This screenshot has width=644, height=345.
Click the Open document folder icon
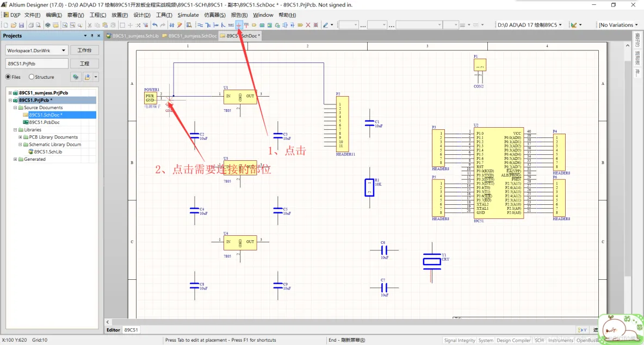(x=13, y=25)
